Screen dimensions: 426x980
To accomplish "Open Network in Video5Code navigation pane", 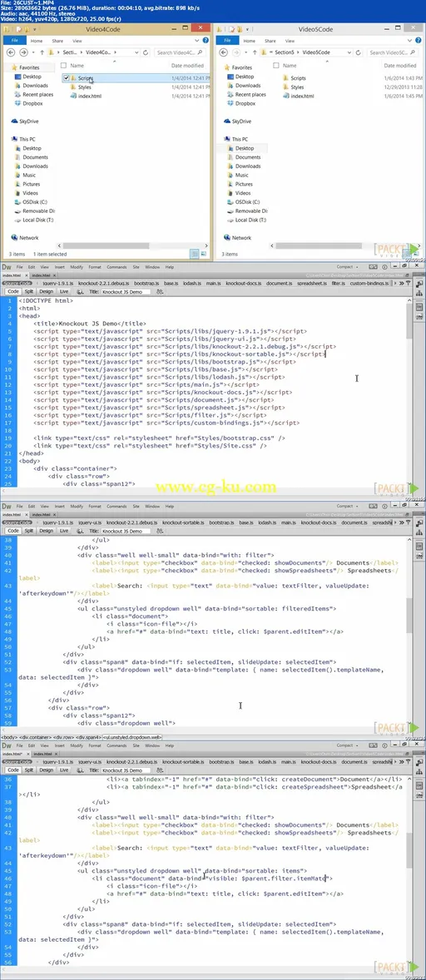I will click(x=237, y=237).
